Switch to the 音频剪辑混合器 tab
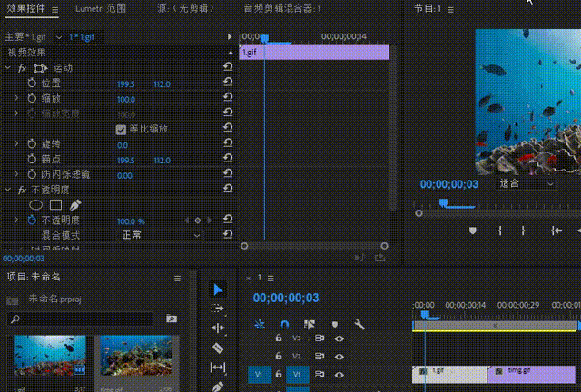This screenshot has width=581, height=392. (x=281, y=8)
